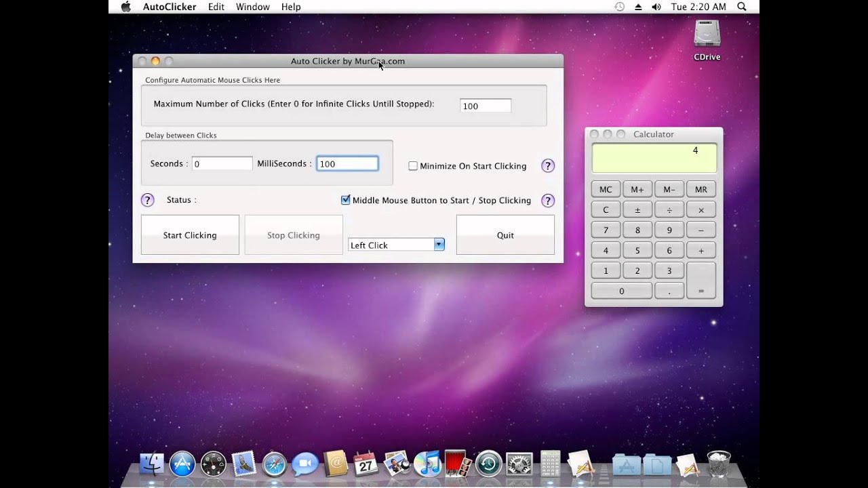
Task: Click the help icon beside Status label
Action: [x=147, y=200]
